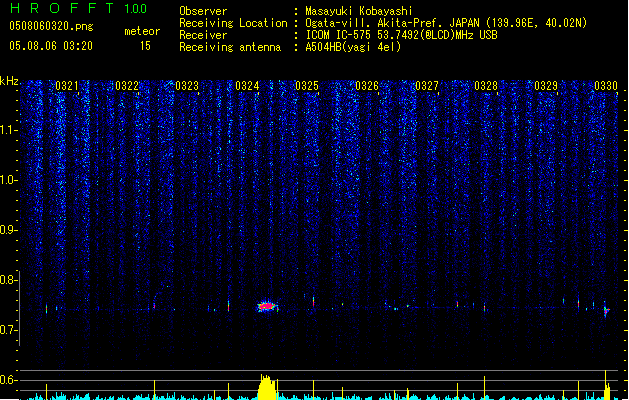Click the large red meteor echo after 0324

tap(267, 307)
